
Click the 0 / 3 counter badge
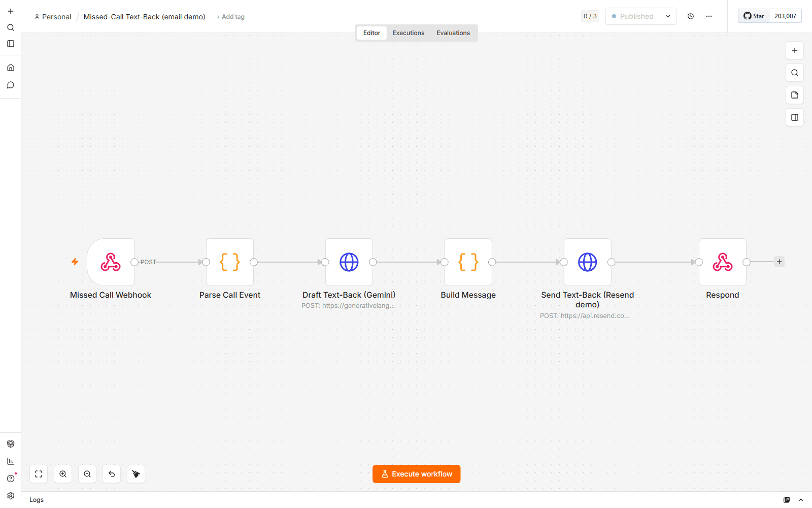pos(590,16)
